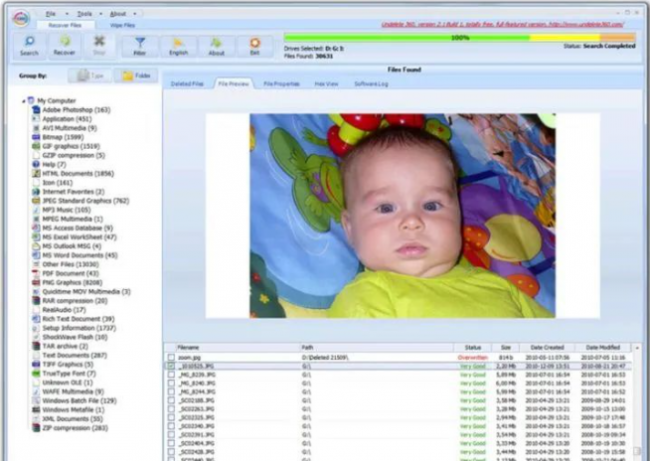Tick the checkbox for _MG_8240.JPG
This screenshot has height=461, width=650.
point(171,383)
